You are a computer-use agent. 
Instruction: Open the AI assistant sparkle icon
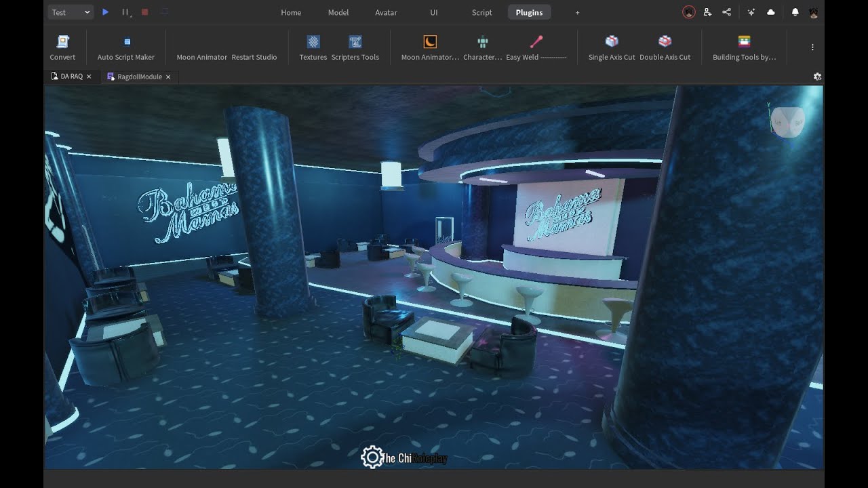(751, 12)
